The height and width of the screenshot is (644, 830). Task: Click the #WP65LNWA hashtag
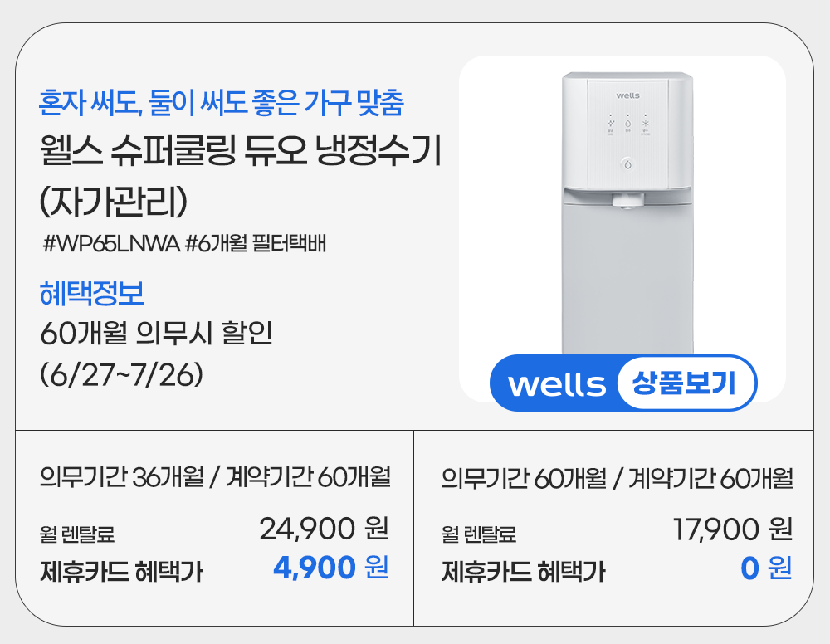point(111,245)
